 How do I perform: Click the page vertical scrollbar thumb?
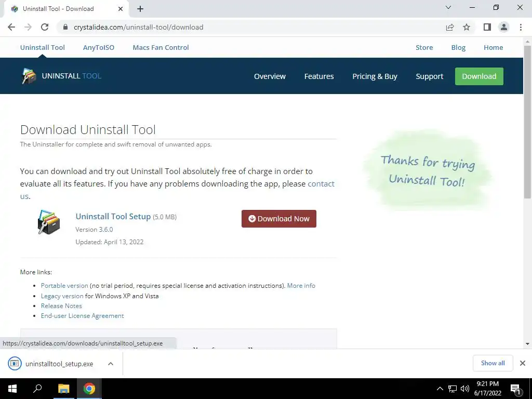pyautogui.click(x=527, y=122)
